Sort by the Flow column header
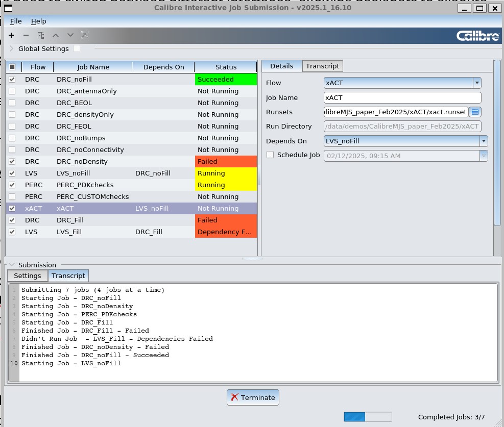The image size is (504, 427). point(38,67)
